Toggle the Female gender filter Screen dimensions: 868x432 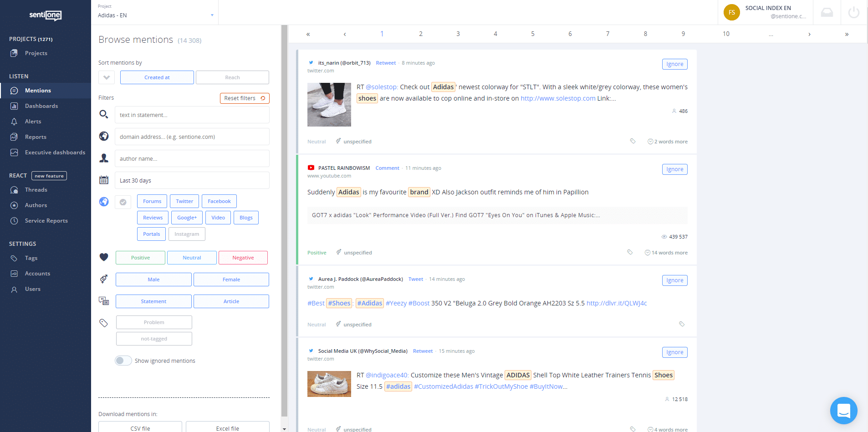pyautogui.click(x=231, y=280)
